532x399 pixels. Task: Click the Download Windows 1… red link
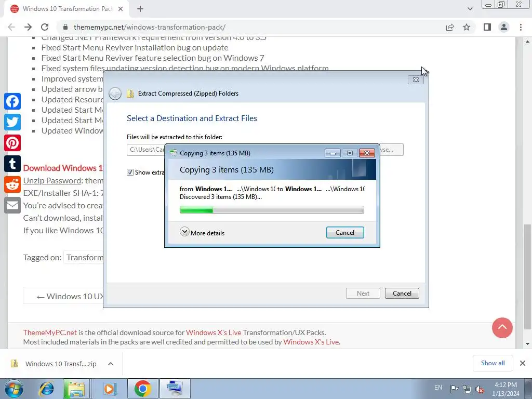63,168
